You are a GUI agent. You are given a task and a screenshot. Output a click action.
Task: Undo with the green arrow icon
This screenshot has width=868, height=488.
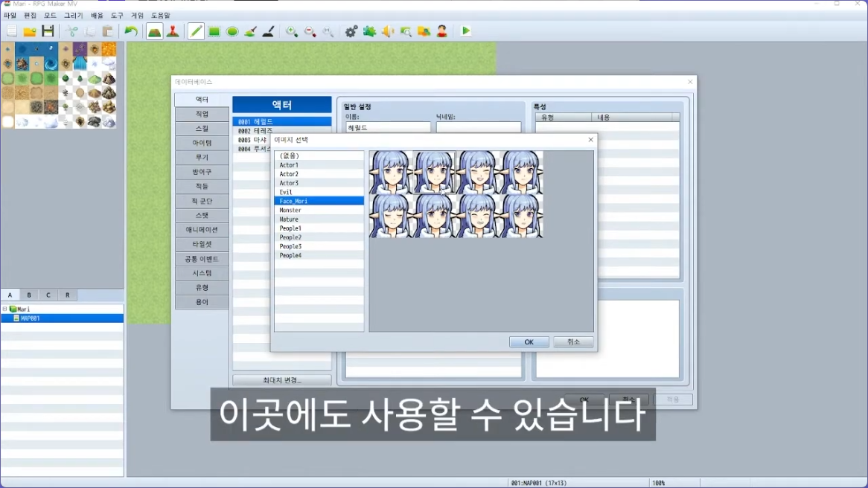tap(131, 31)
